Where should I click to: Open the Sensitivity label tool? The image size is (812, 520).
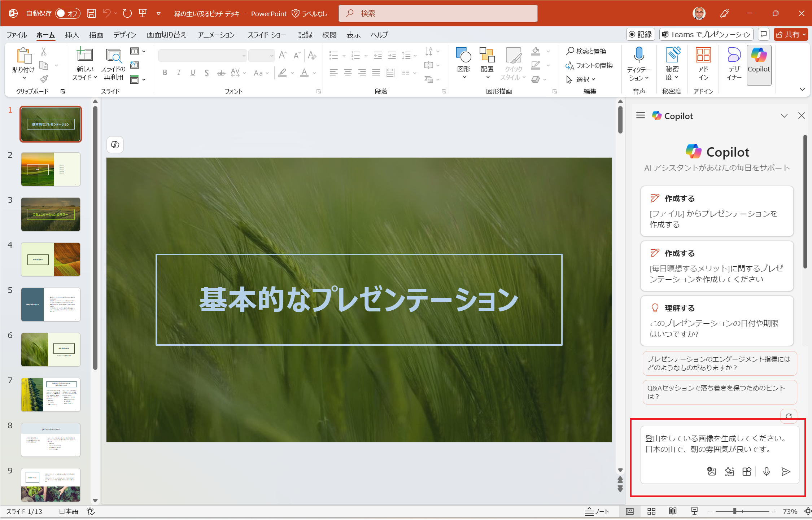672,64
